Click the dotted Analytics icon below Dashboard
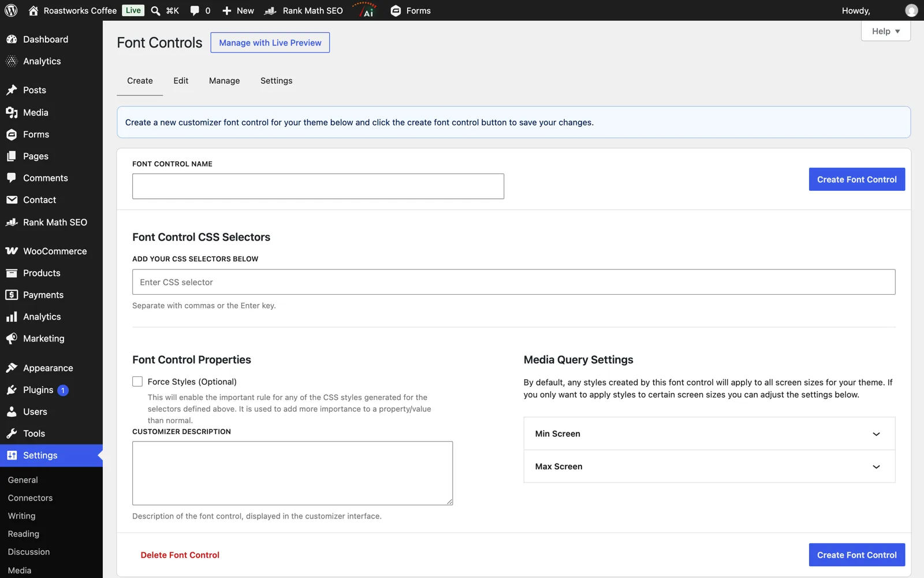 (12, 61)
